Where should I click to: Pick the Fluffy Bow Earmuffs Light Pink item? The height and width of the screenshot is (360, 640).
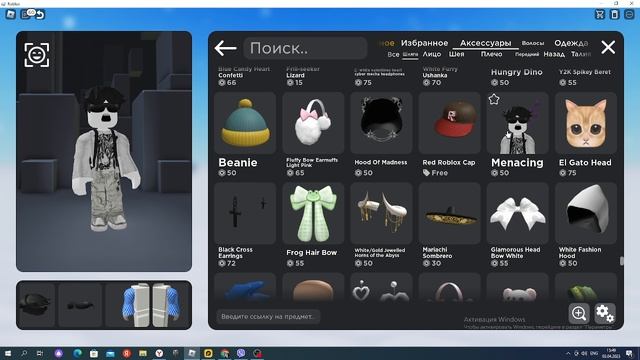tap(313, 123)
